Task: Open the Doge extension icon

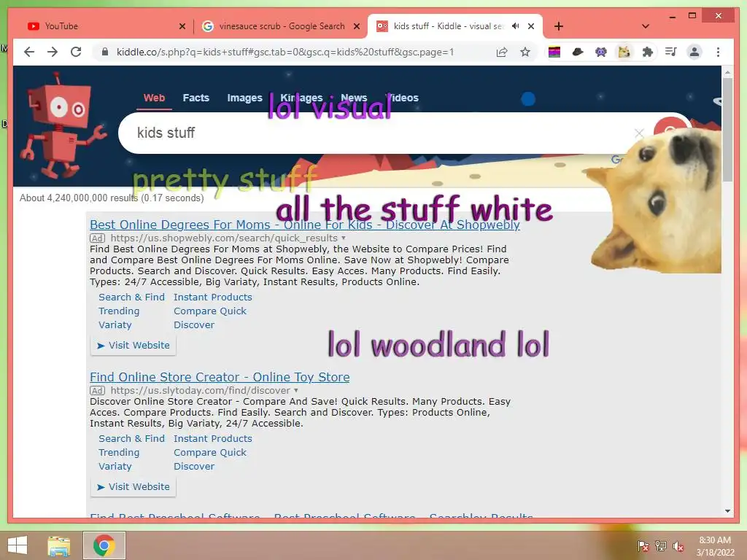Action: click(624, 52)
